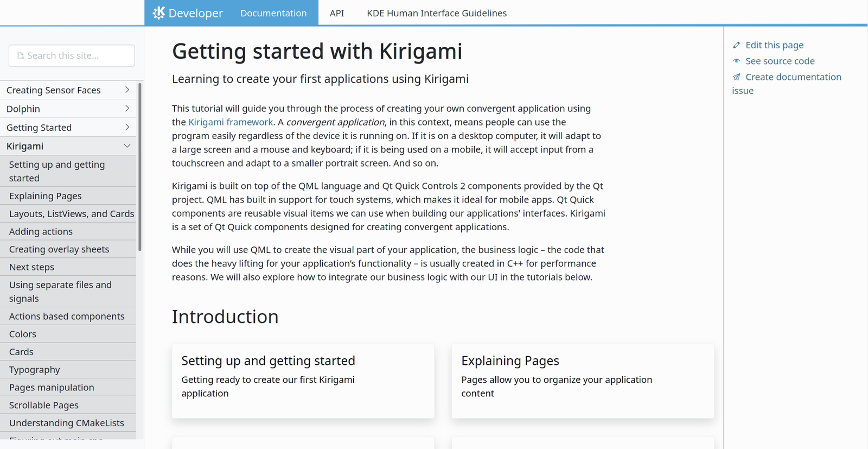Click the search icon in the search box
This screenshot has width=868, height=449.
pos(21,55)
